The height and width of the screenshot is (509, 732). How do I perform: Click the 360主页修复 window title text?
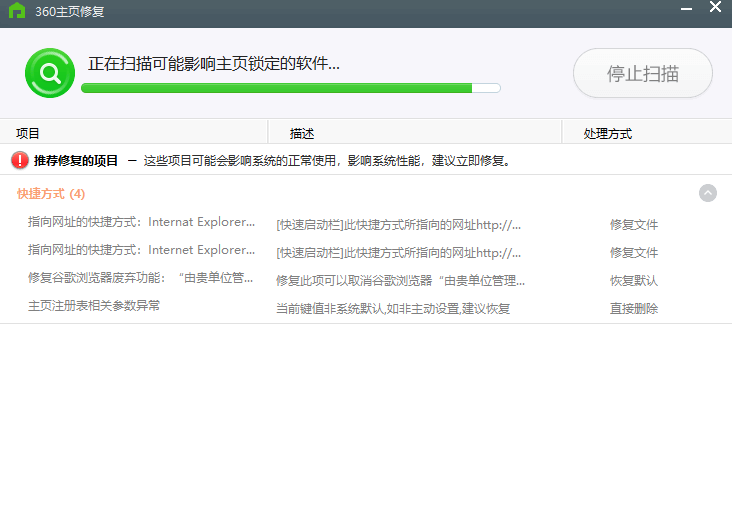tap(70, 11)
